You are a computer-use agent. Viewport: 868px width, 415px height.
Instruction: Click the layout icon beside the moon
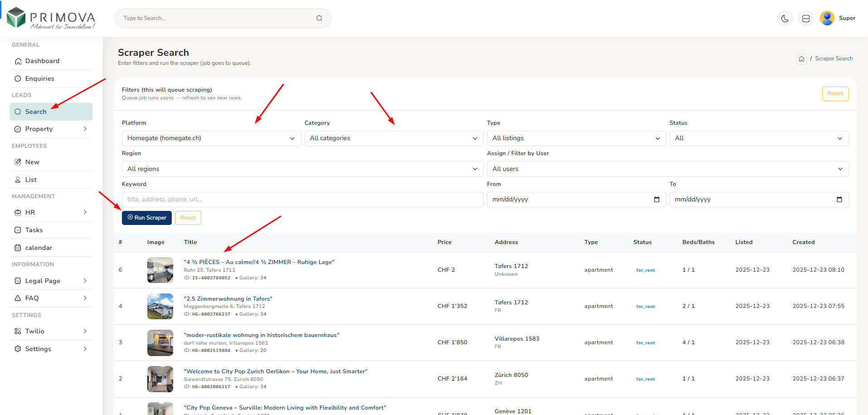pyautogui.click(x=805, y=19)
